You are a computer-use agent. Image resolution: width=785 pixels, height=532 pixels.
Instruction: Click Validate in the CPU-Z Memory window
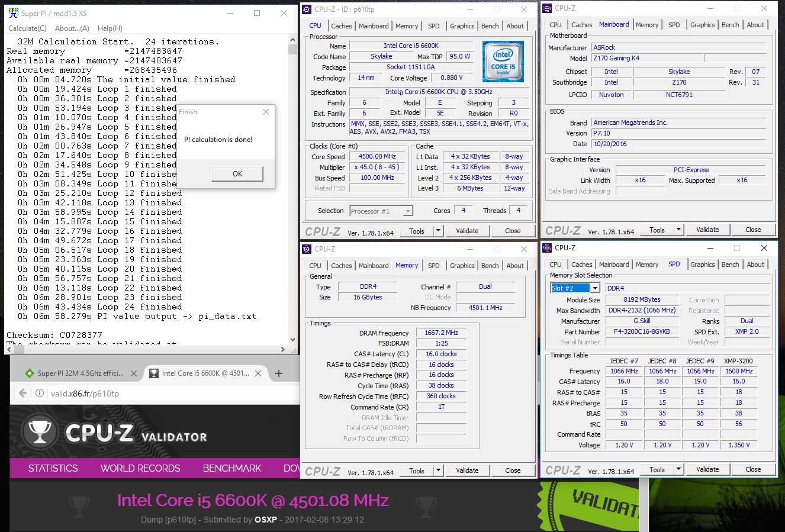pos(467,470)
